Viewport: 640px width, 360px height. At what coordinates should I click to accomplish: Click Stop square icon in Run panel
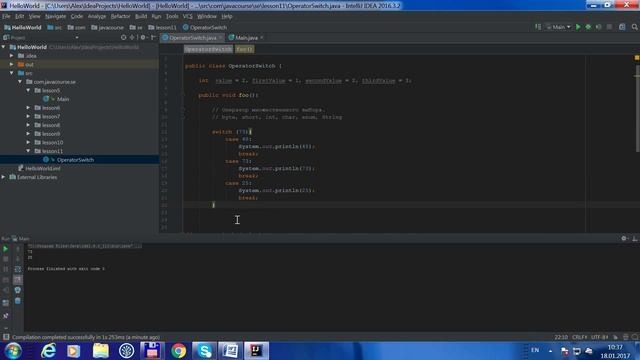tap(6, 259)
